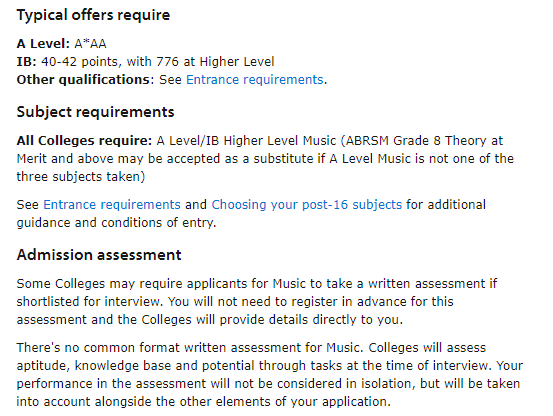This screenshot has height=416, width=553.
Task: Click the bold All Colleges require label
Action: click(x=84, y=141)
